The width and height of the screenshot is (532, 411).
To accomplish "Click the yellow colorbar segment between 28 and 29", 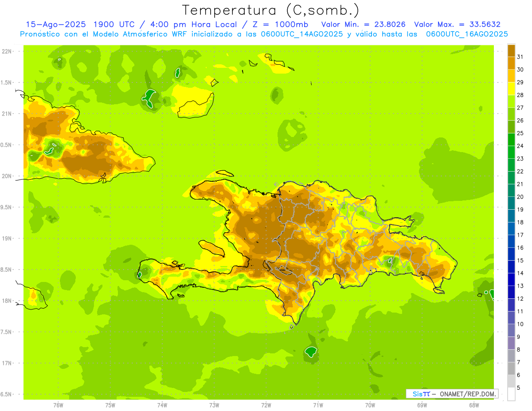I will 511,89.
